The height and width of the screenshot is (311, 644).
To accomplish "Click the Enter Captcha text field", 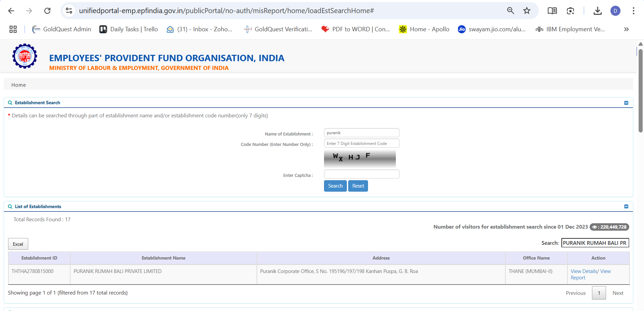I will [361, 174].
